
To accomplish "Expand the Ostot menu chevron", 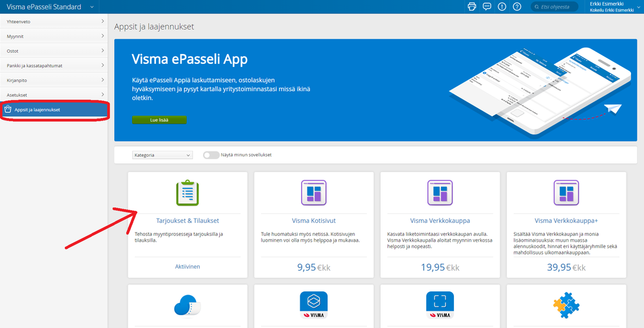I will coord(102,50).
